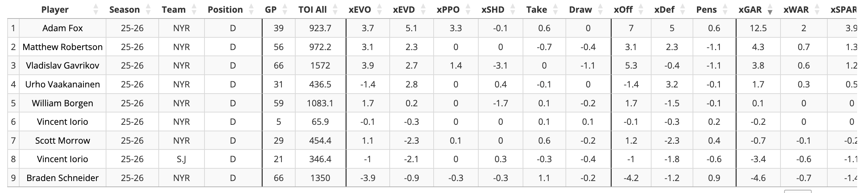Sort by the xSHD column header
The height and width of the screenshot is (193, 868).
492,10
